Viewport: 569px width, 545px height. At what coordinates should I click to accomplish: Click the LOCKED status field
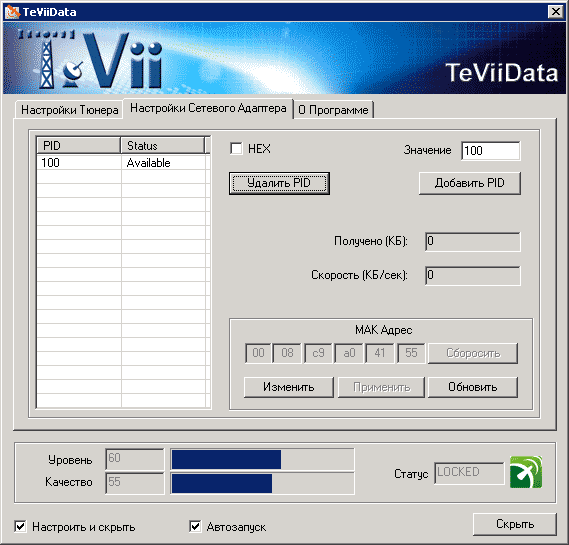(x=469, y=473)
